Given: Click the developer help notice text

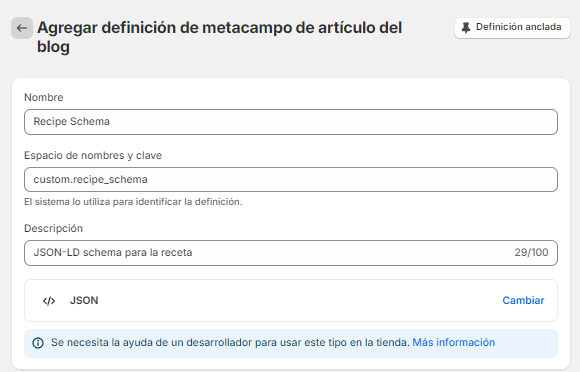Looking at the screenshot, I should click(230, 342).
